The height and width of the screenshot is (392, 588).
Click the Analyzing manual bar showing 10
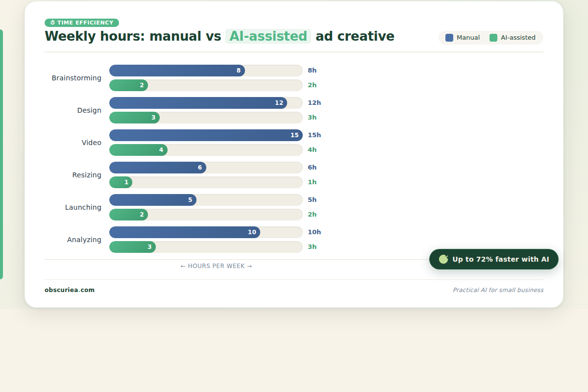(185, 232)
